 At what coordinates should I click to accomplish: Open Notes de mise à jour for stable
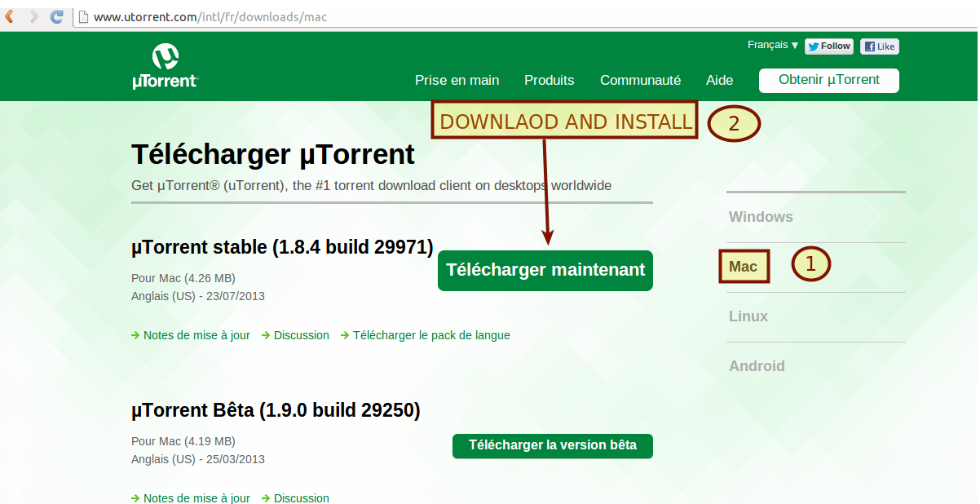pyautogui.click(x=191, y=335)
